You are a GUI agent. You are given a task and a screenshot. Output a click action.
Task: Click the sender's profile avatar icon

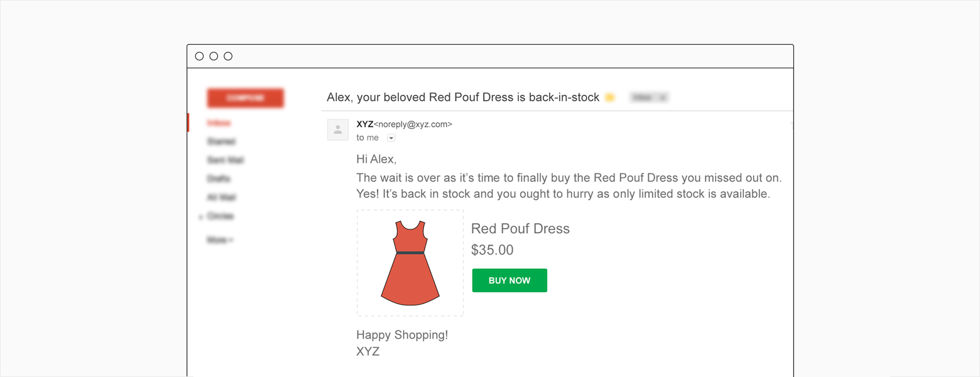tap(337, 129)
